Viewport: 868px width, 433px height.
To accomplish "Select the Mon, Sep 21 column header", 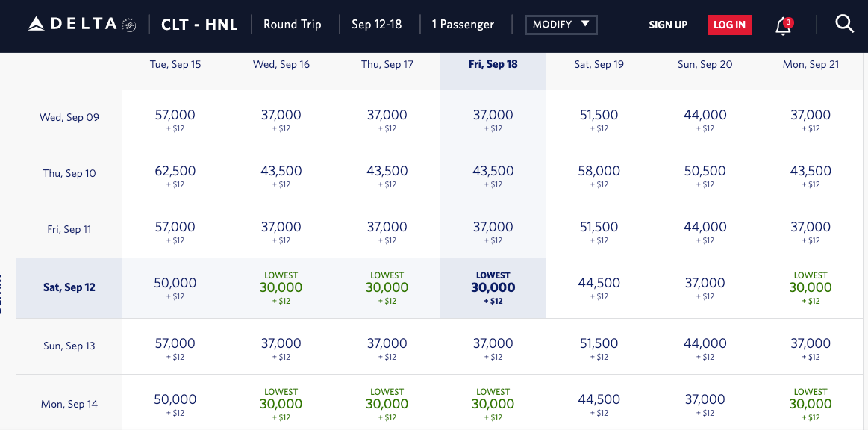I will click(x=811, y=64).
